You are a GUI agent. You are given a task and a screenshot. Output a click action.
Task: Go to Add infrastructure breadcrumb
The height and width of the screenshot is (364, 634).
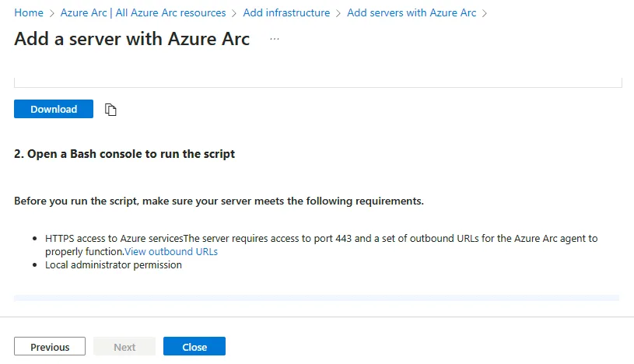coord(286,13)
